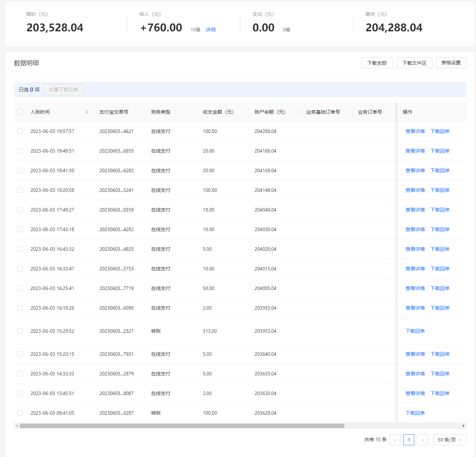The height and width of the screenshot is (457, 476).
Task: Download receipt for 18:41:50 transaction
Action: coord(440,170)
